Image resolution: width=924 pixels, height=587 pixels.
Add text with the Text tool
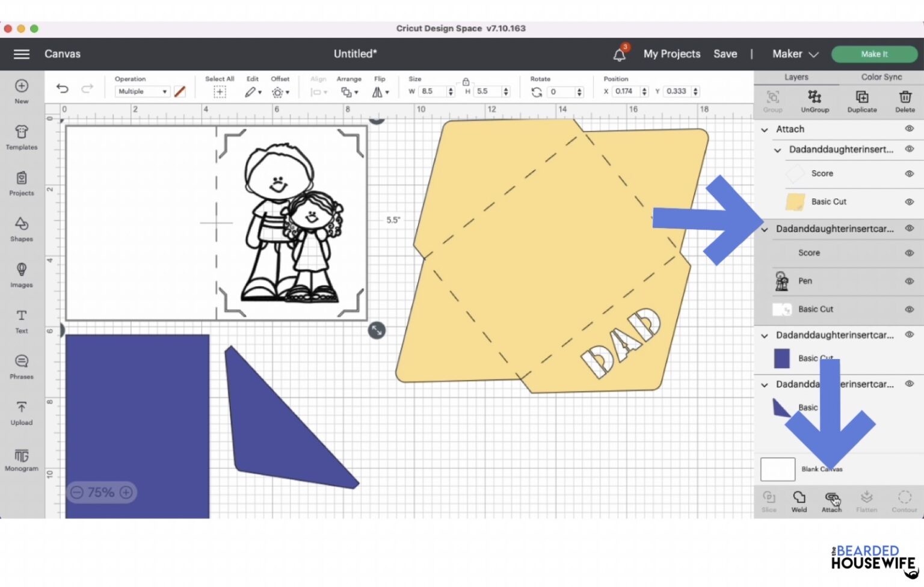(x=22, y=321)
